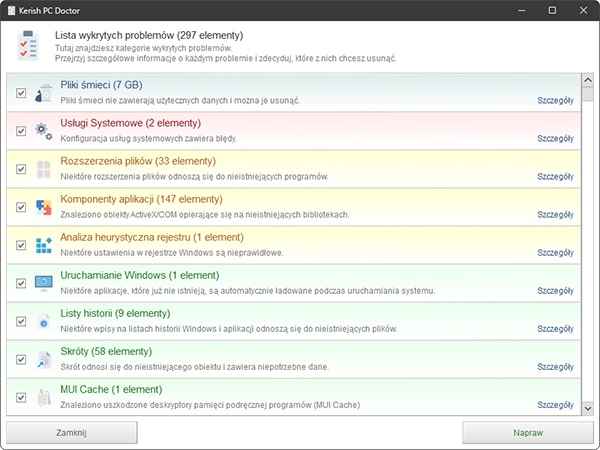Click the Pliki śmieci trash bin icon
The height and width of the screenshot is (450, 600).
click(x=43, y=93)
